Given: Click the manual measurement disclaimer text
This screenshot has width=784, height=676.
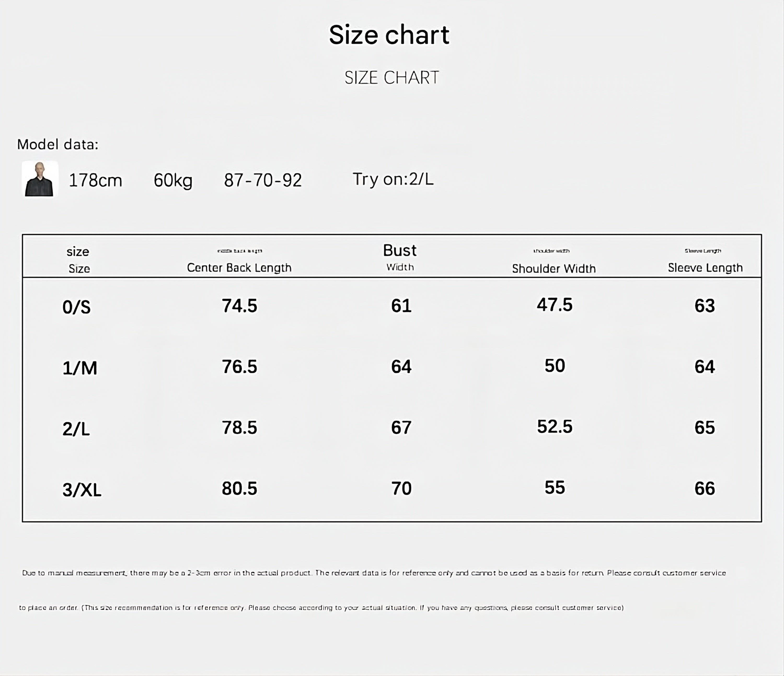Looking at the screenshot, I should coord(374,573).
